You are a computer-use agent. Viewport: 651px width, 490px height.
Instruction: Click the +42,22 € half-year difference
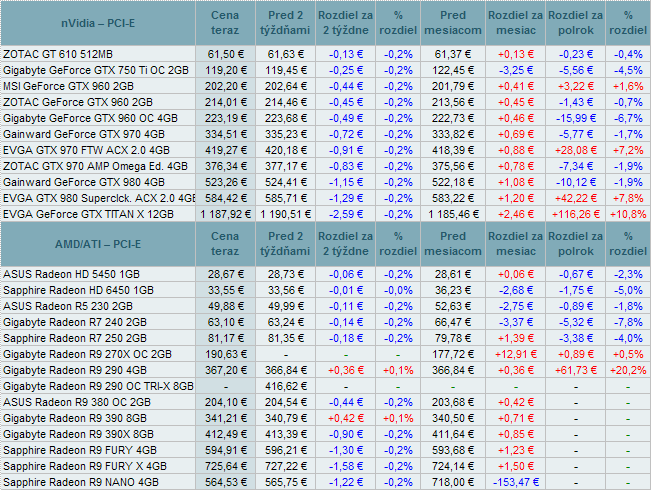pos(576,198)
